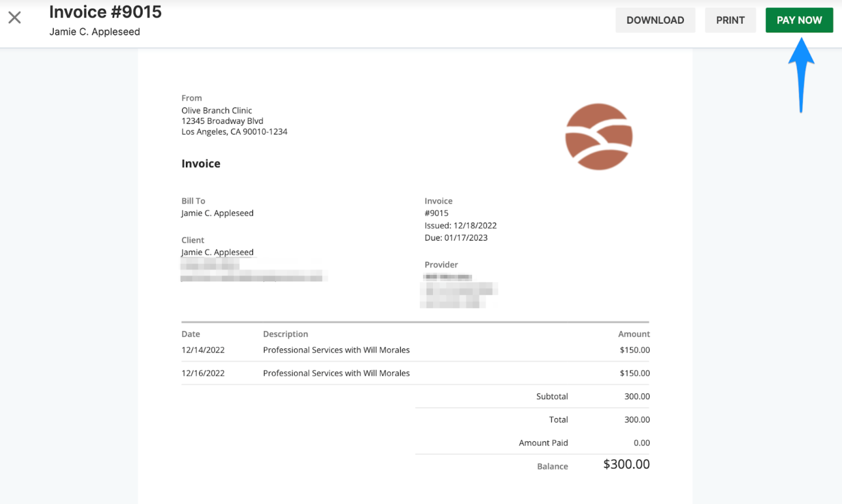
Task: Click the Invoice #9015 header title
Action: [105, 12]
